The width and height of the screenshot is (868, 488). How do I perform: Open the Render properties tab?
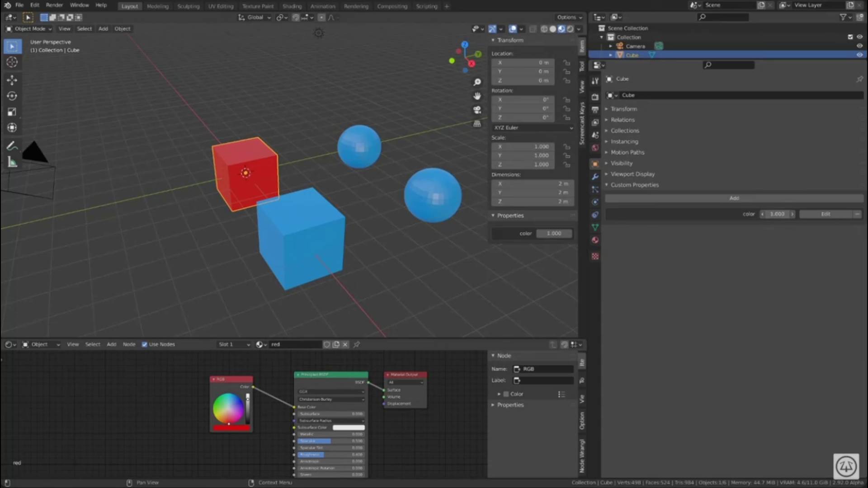pos(595,97)
